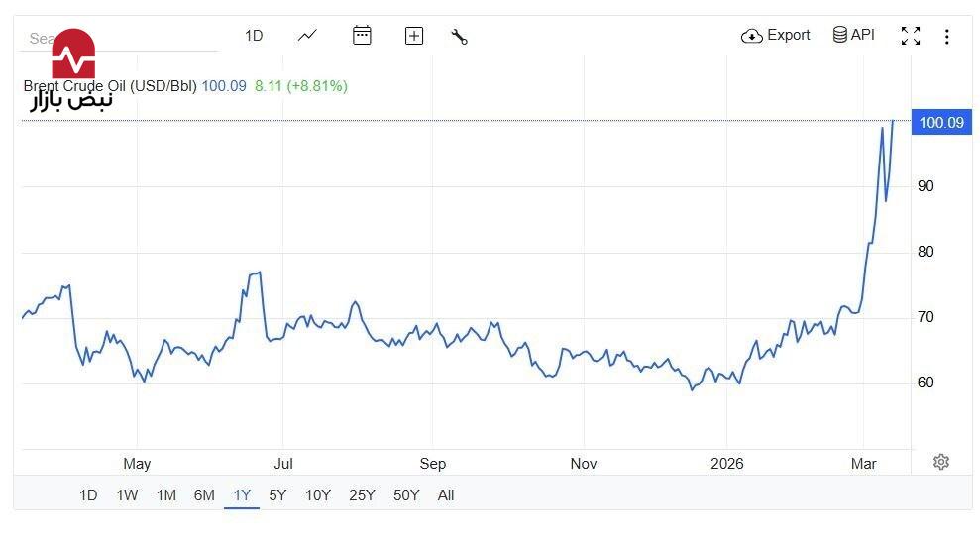
Task: Show the 10Y time range
Action: coord(317,495)
